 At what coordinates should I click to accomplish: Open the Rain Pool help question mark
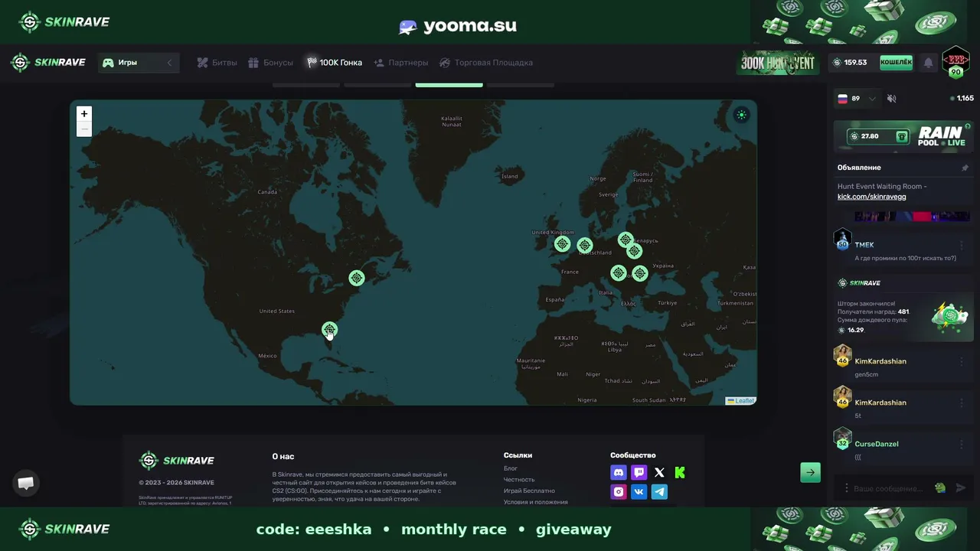coord(968,126)
